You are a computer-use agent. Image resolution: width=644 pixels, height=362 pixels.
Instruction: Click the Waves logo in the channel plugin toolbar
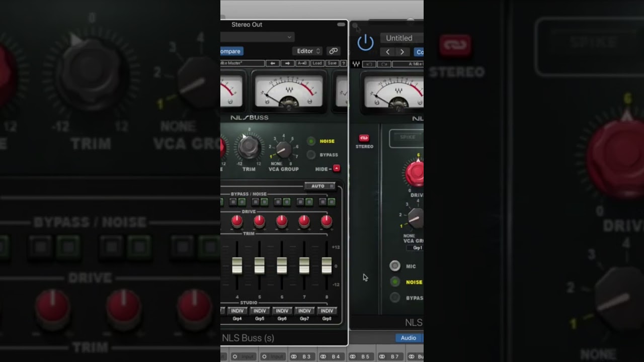point(356,64)
